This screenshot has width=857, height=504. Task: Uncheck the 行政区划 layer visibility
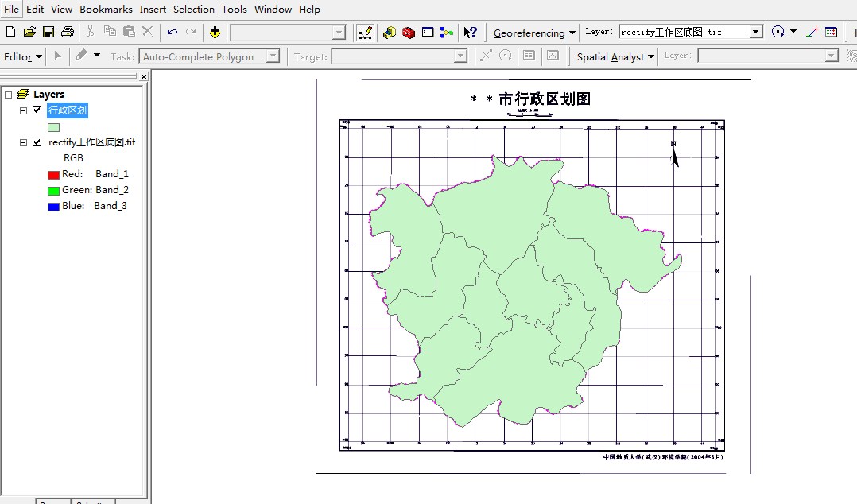pos(37,110)
